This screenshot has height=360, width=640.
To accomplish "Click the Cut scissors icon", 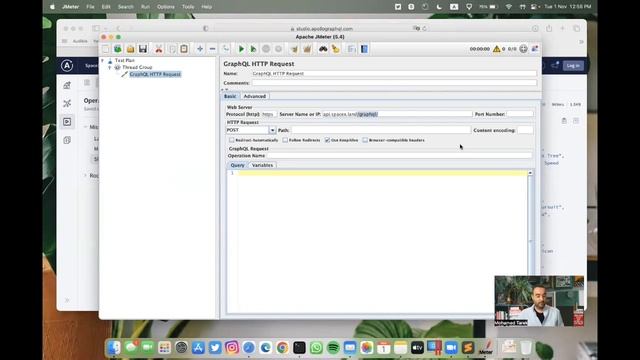I will point(158,49).
